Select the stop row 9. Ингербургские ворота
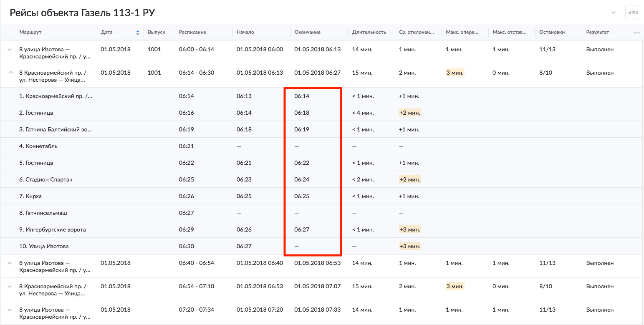This screenshot has height=325, width=644. pos(53,229)
